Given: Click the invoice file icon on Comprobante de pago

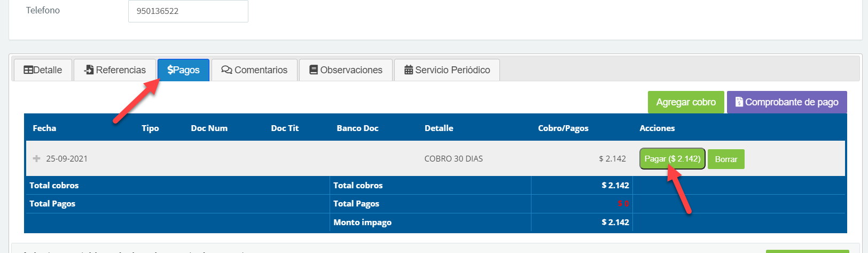Looking at the screenshot, I should pyautogui.click(x=739, y=102).
